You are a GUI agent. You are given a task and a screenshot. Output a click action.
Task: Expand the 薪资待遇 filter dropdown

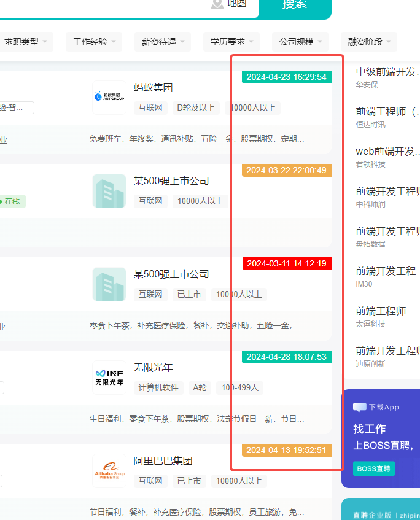163,42
